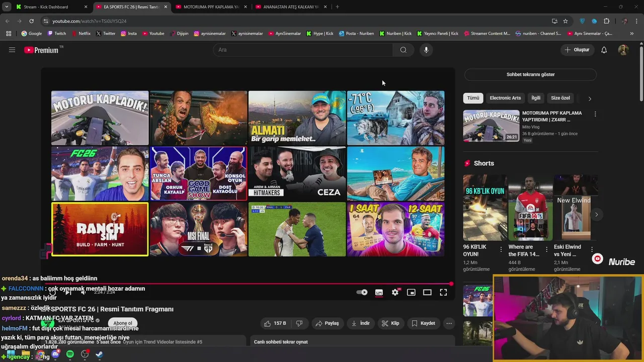This screenshot has width=644, height=362.
Task: Open the MSI FINAL endscreen thumbnail
Action: 198,229
